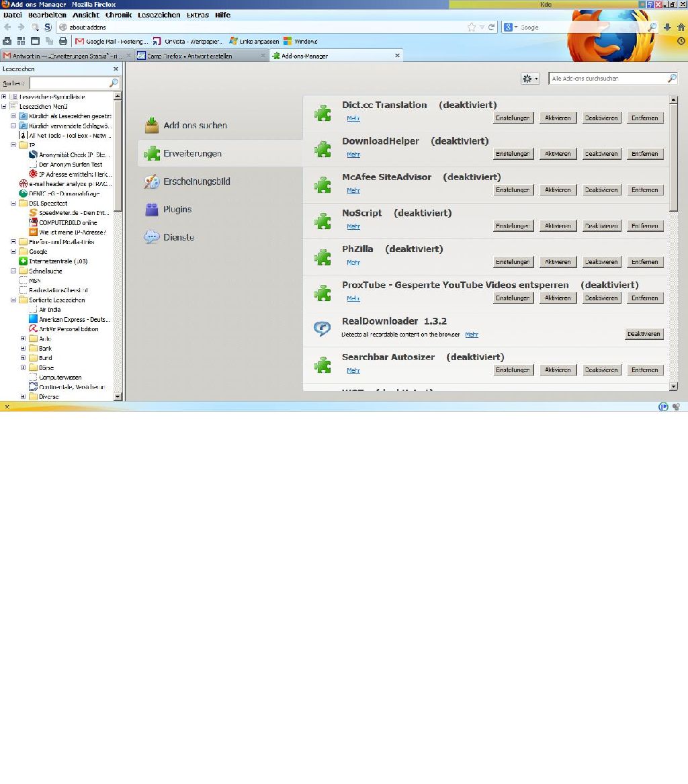Expand the Bank bookmark folder

(23, 348)
